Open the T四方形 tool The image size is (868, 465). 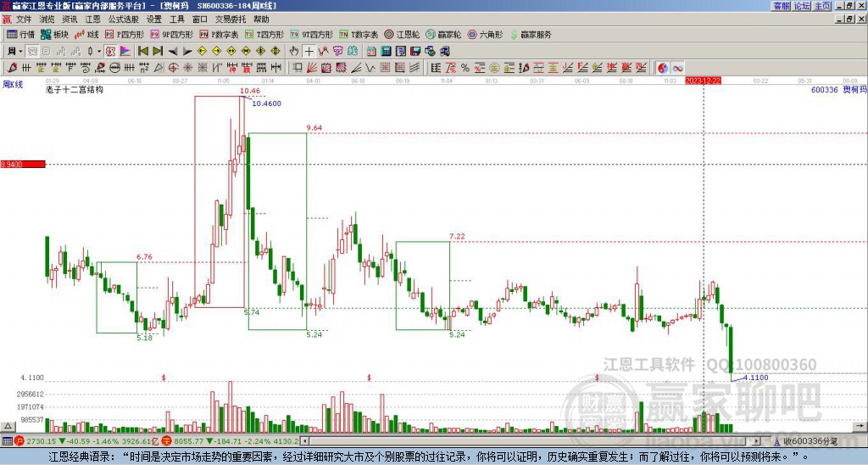[264, 34]
